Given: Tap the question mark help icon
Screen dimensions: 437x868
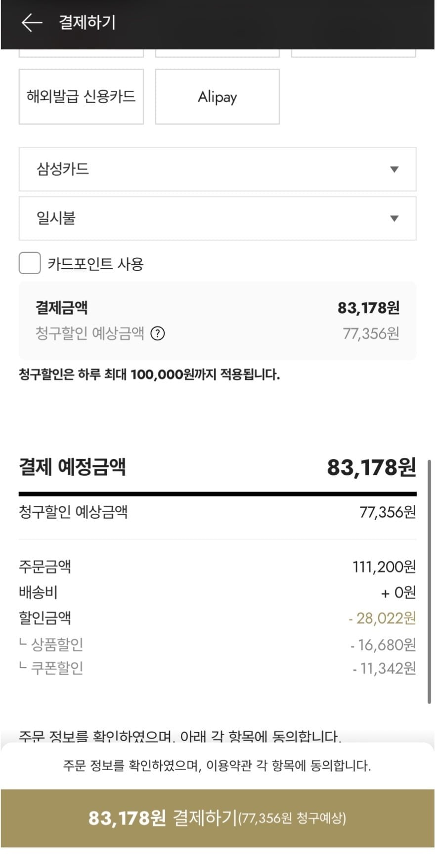Looking at the screenshot, I should [157, 334].
